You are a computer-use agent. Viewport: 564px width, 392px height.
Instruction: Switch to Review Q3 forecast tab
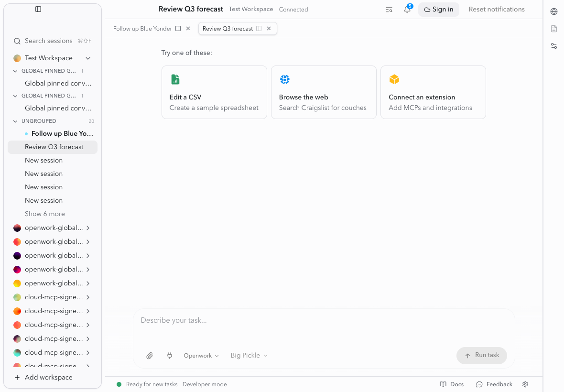click(228, 28)
